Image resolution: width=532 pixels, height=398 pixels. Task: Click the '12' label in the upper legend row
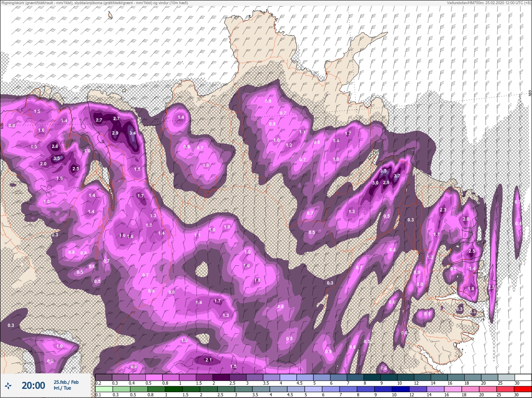coord(416,383)
